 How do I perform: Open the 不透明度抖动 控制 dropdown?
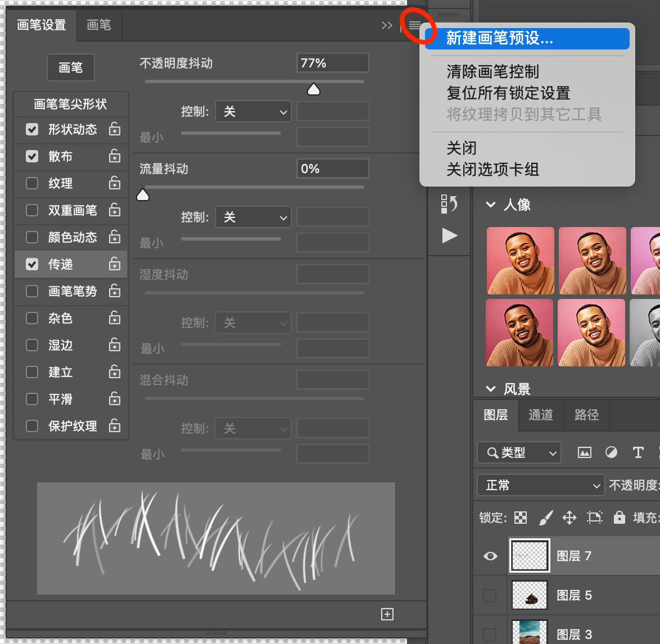(x=254, y=112)
